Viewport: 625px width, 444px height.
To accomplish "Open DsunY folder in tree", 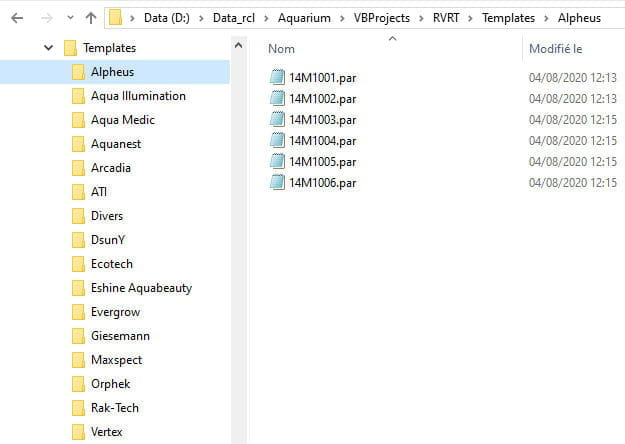I will coord(108,240).
